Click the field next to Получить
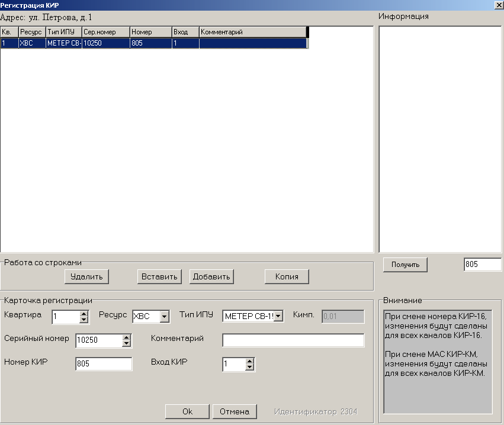 [482, 265]
